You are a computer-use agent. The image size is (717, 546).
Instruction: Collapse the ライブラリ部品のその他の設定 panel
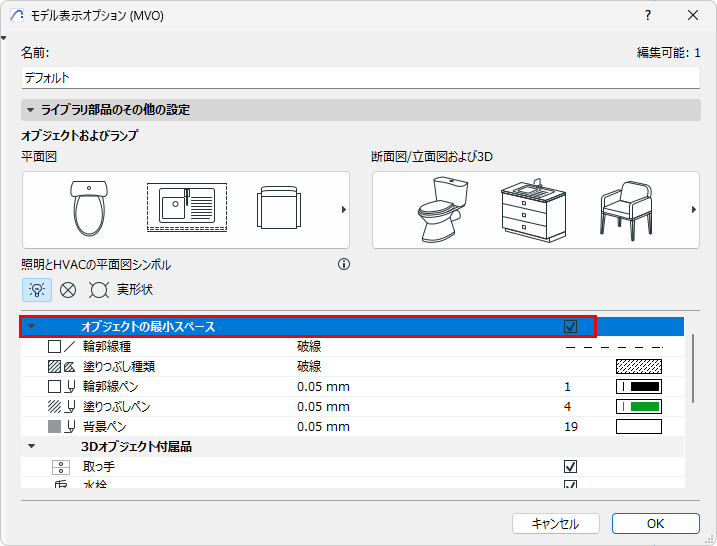click(31, 110)
